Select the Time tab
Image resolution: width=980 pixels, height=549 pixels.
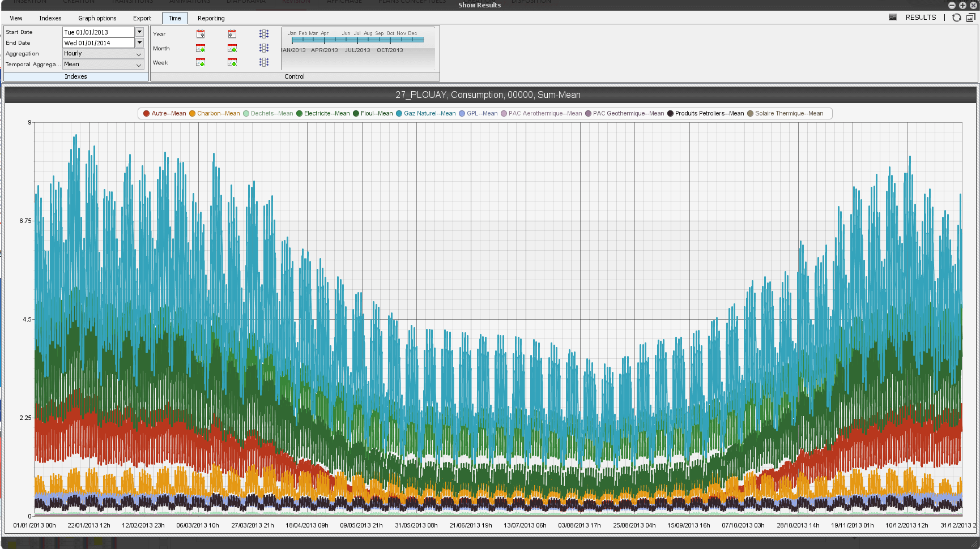[x=174, y=18]
